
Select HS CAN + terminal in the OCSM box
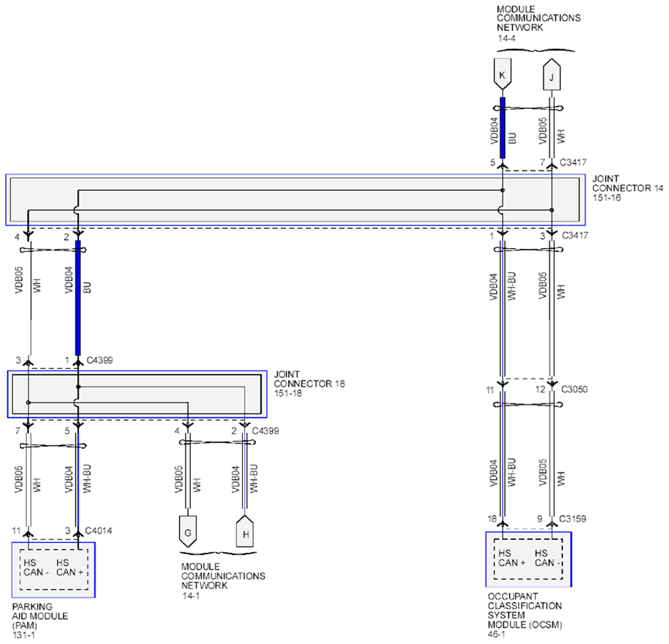(x=512, y=558)
